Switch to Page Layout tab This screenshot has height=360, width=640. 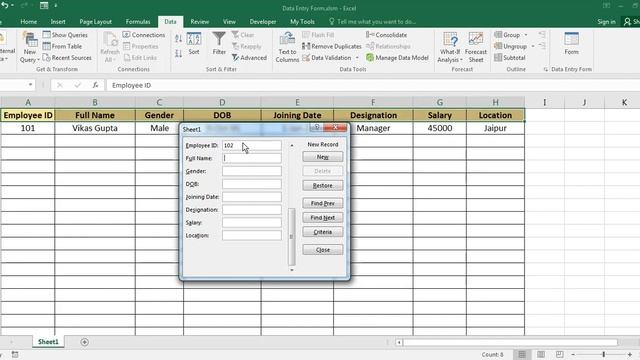[x=96, y=22]
